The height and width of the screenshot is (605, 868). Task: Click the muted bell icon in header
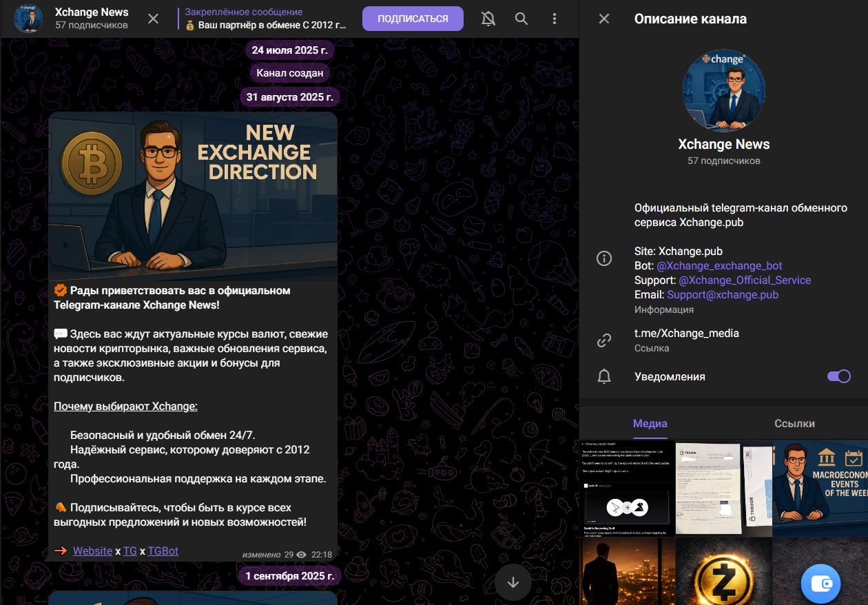[x=488, y=19]
